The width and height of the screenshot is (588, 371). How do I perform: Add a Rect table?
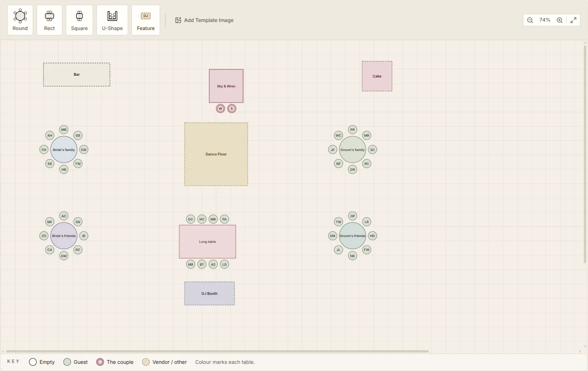(49, 20)
